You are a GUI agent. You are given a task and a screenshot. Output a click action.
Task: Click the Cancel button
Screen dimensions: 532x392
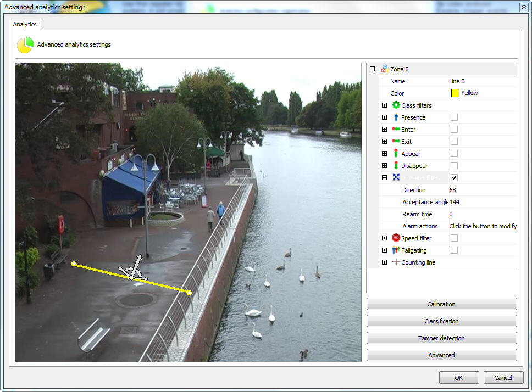click(503, 377)
